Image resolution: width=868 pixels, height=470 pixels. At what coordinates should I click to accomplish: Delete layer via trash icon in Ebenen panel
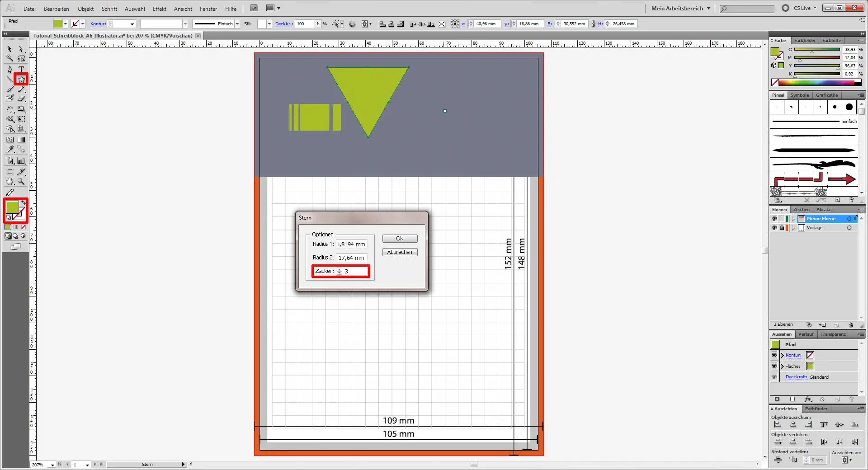tap(852, 324)
